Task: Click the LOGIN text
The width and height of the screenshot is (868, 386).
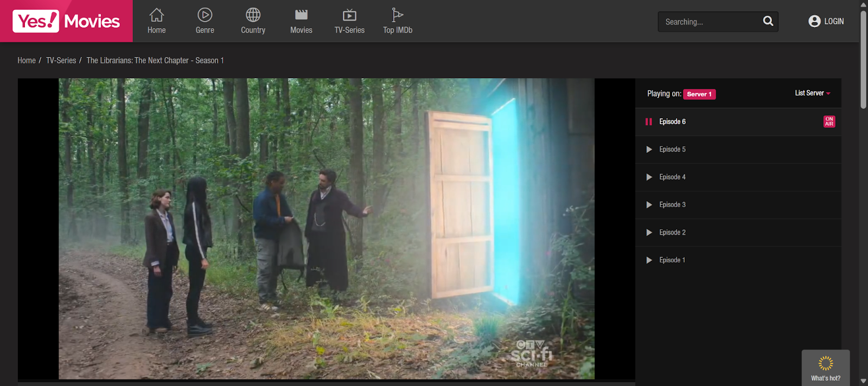Action: click(x=834, y=21)
